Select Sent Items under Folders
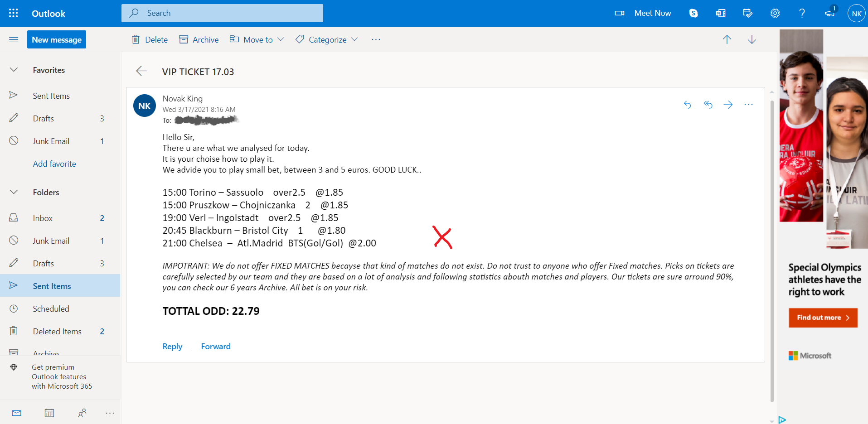 pos(60,286)
